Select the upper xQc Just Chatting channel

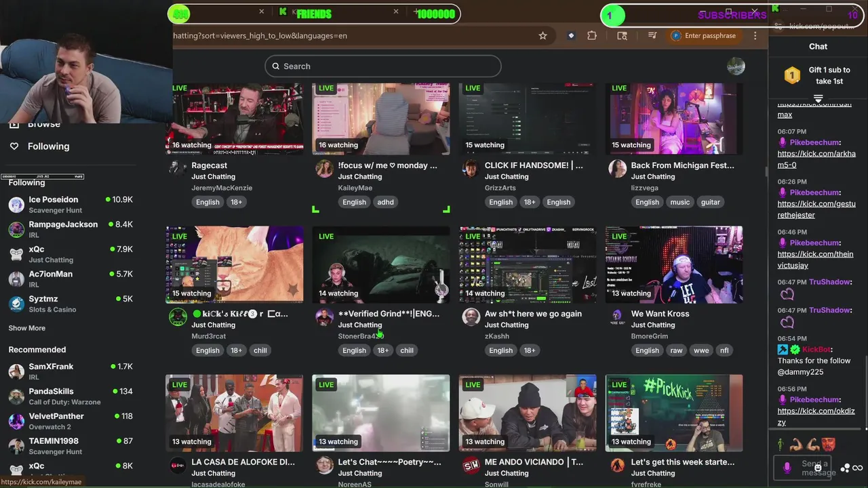pyautogui.click(x=71, y=254)
